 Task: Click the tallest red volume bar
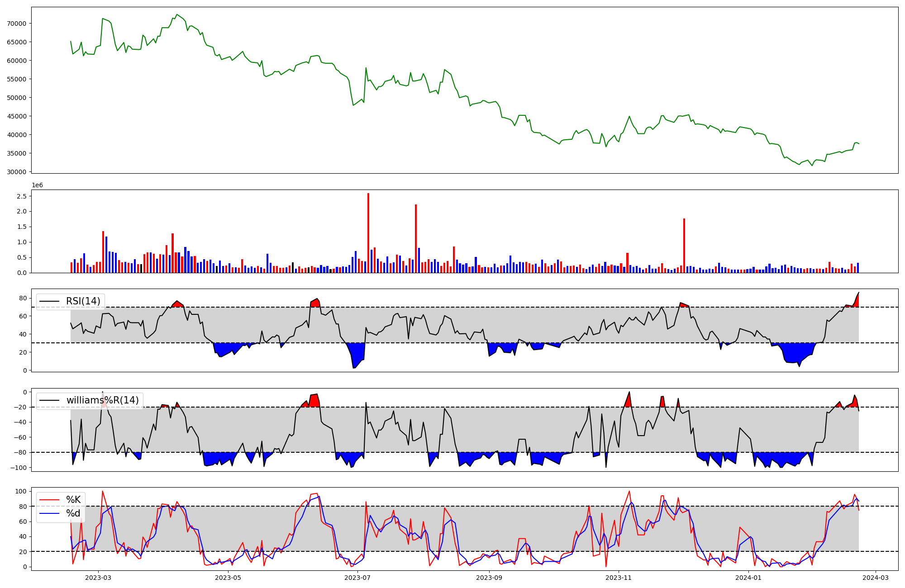tap(368, 233)
